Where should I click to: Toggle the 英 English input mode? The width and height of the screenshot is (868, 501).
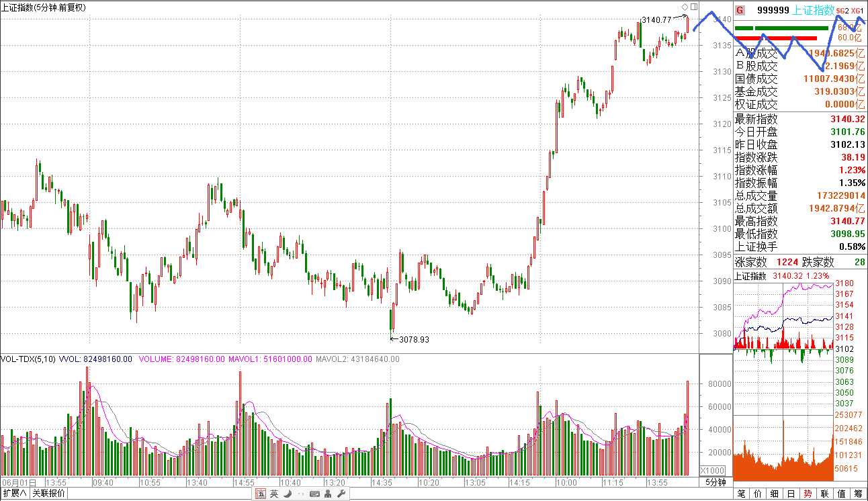coord(274,494)
